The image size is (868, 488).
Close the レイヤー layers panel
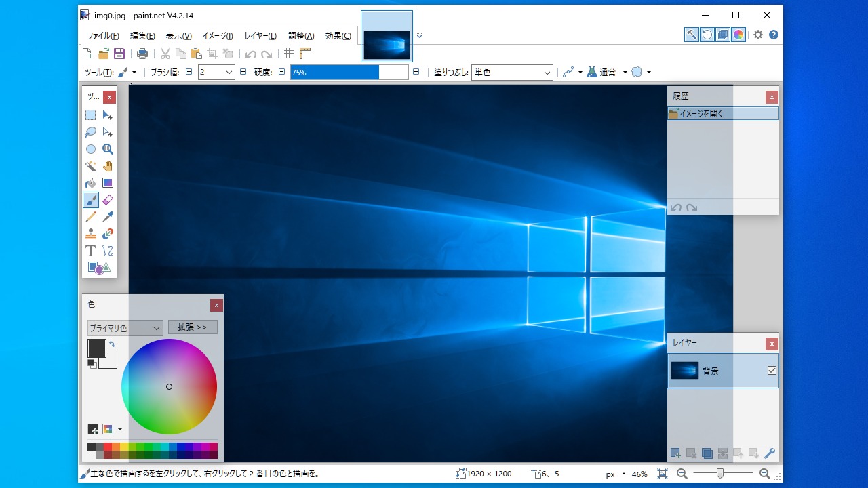772,344
